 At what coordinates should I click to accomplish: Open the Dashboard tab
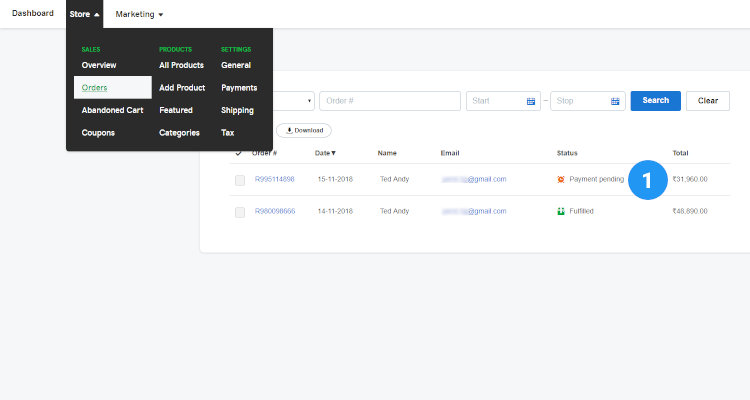coord(33,13)
